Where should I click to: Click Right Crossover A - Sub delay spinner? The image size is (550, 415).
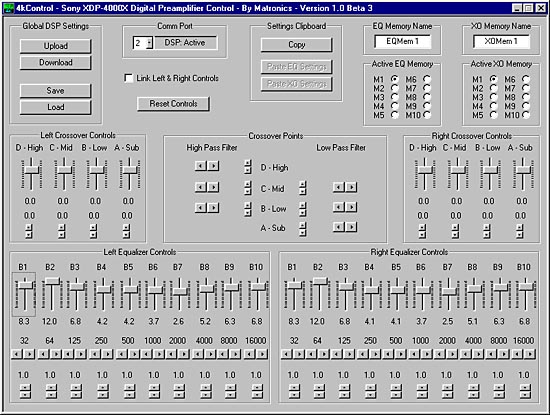(520, 231)
